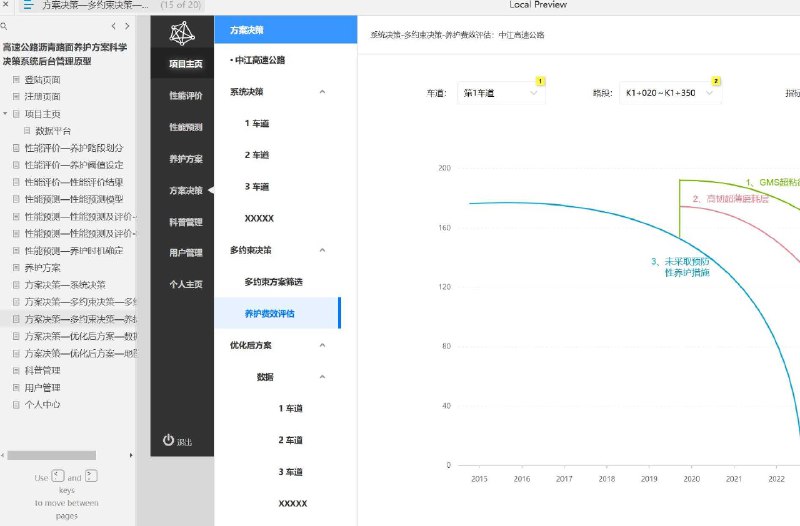Collapse the 优化后方案 menu group
800x526 pixels.
322,345
